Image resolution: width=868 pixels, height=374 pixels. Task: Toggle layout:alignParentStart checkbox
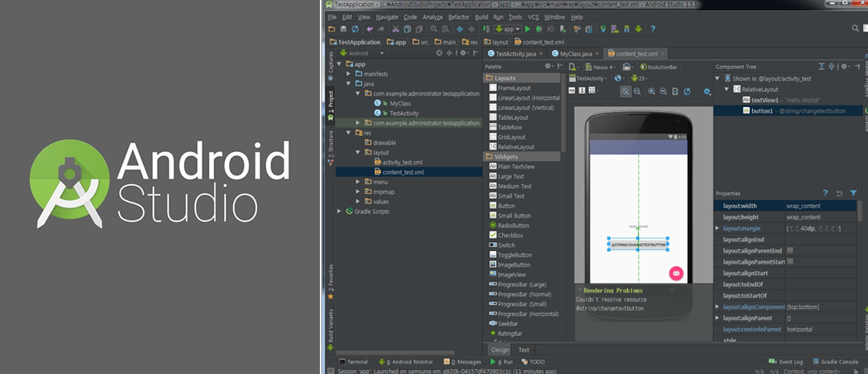click(790, 261)
